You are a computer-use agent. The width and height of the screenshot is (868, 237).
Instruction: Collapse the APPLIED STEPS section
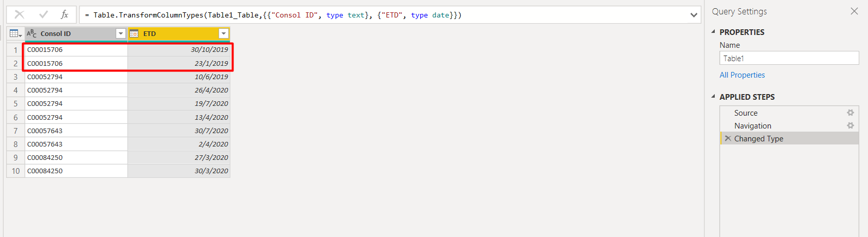pos(713,97)
